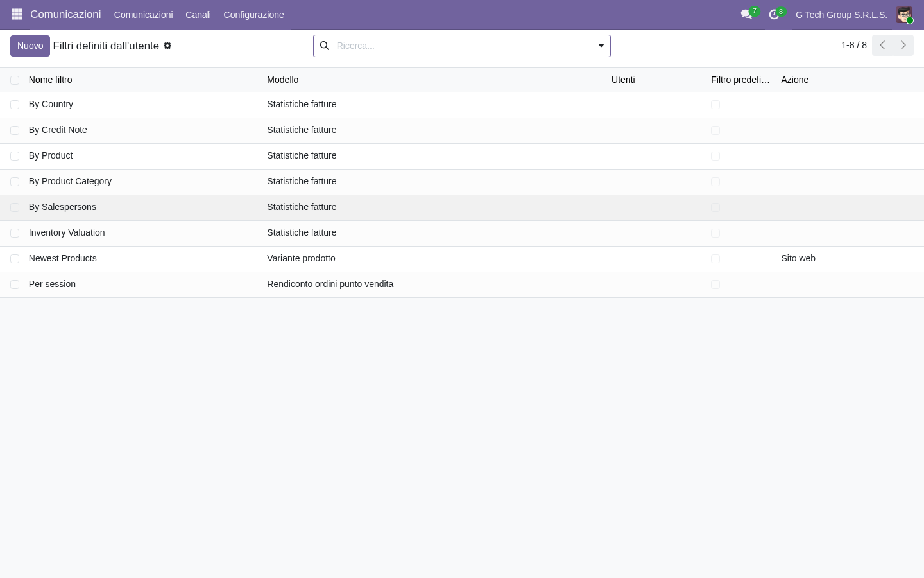Select the By Product Category row checkbox
This screenshot has height=578, width=924.
pyautogui.click(x=15, y=182)
